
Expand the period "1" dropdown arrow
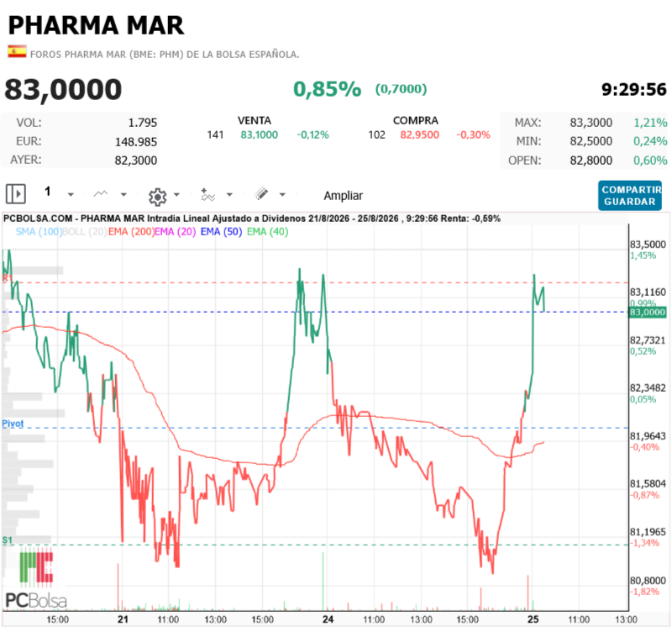click(71, 195)
